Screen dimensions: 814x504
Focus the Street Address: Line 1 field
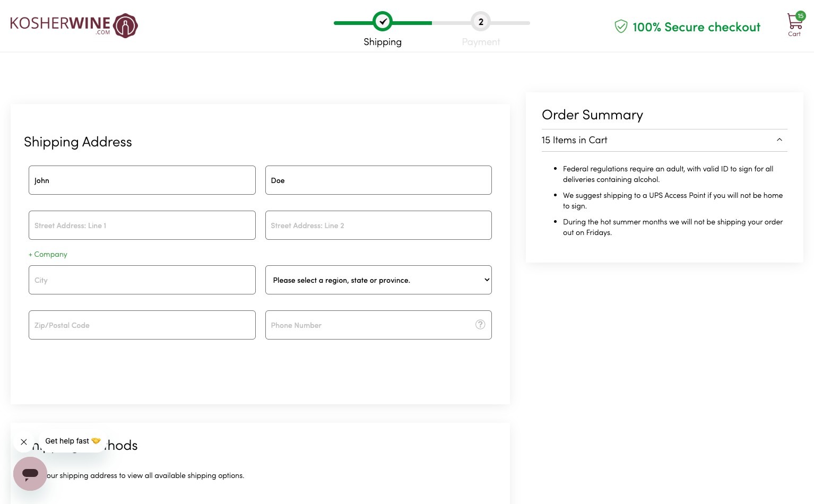142,225
